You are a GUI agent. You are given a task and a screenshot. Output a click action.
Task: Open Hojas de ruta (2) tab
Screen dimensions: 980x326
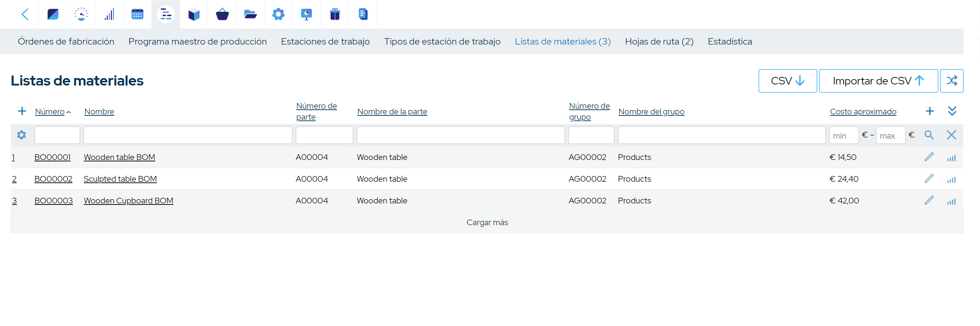point(659,42)
